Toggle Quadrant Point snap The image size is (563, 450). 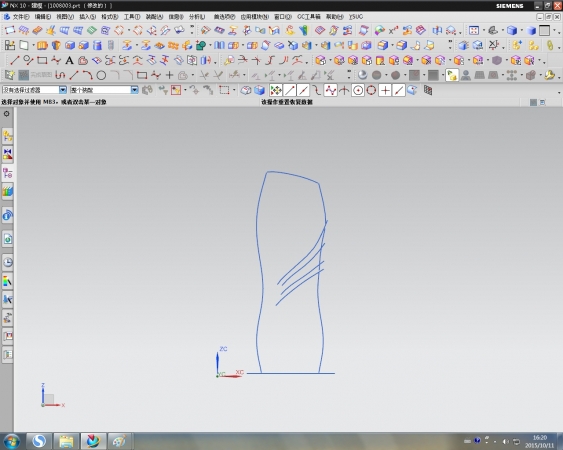[x=371, y=90]
